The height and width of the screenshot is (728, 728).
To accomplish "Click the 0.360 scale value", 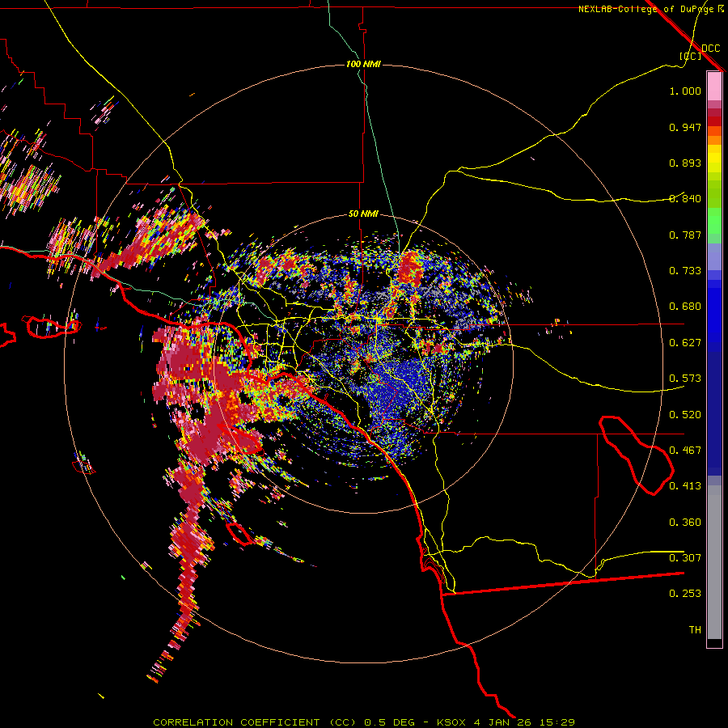I will 685,523.
